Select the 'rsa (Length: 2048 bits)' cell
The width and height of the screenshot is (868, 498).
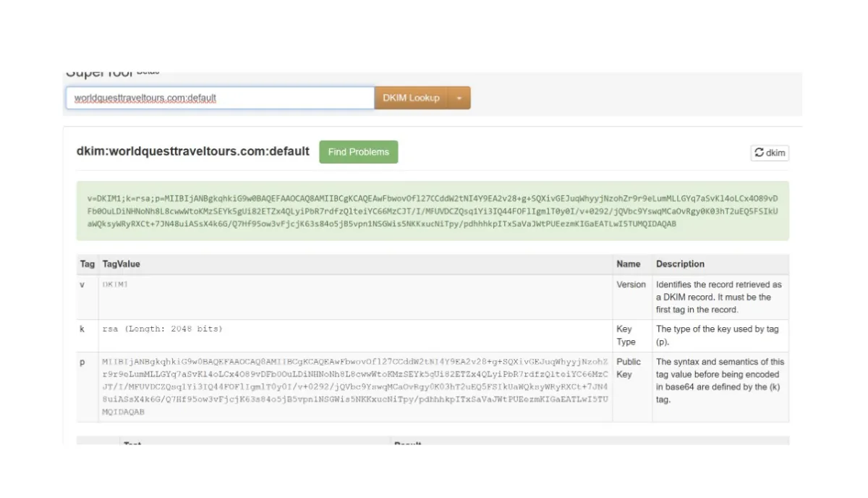tap(355, 337)
